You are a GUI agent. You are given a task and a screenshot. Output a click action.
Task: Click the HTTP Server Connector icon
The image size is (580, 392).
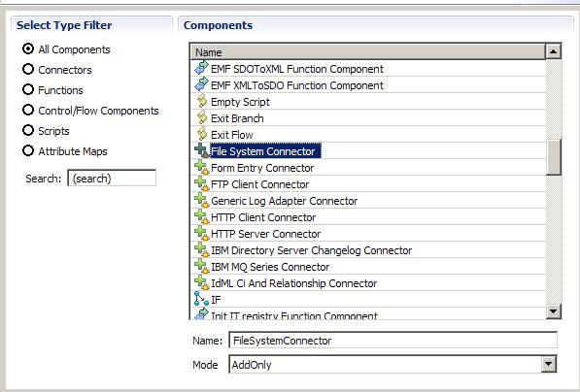(202, 233)
